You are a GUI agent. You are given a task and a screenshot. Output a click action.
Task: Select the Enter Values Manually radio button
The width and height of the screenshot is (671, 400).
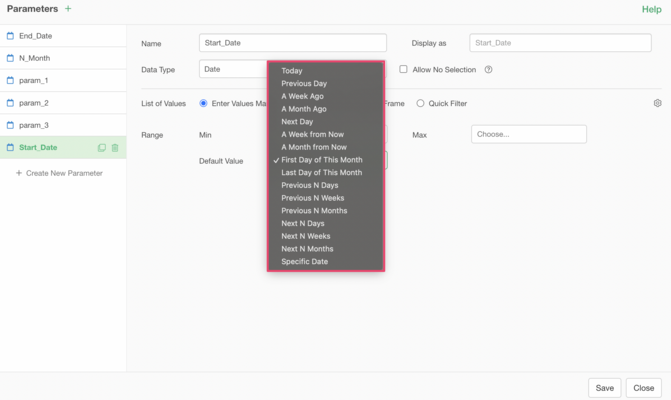click(x=203, y=103)
